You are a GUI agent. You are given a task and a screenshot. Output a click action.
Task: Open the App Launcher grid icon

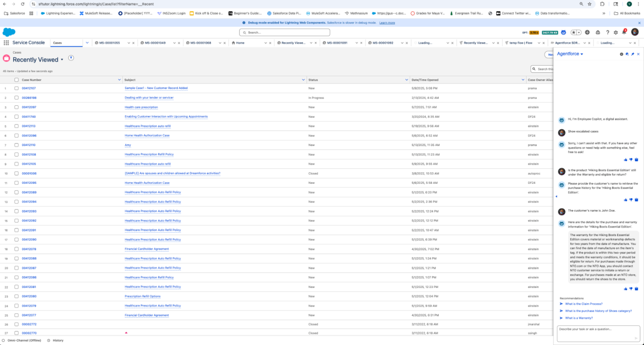(x=6, y=43)
